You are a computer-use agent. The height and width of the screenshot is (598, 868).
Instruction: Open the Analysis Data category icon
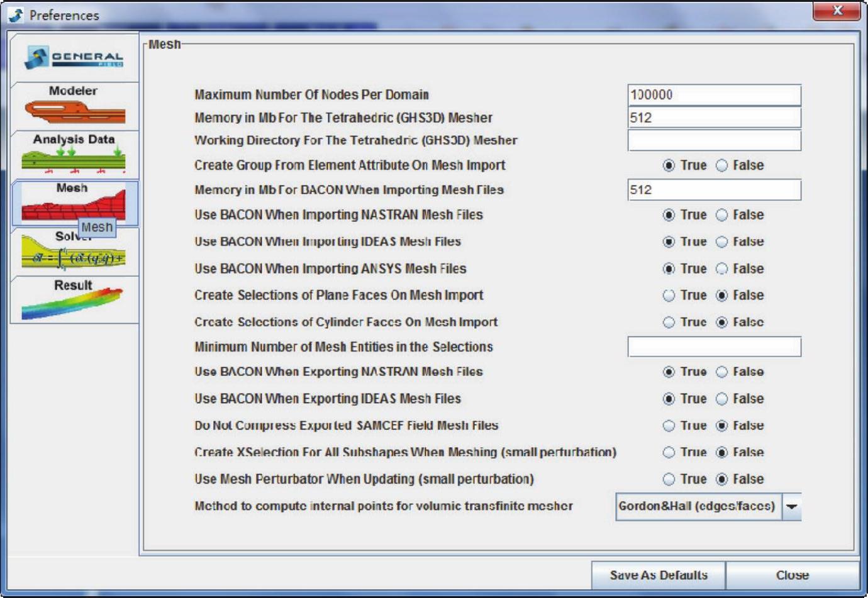[x=74, y=154]
